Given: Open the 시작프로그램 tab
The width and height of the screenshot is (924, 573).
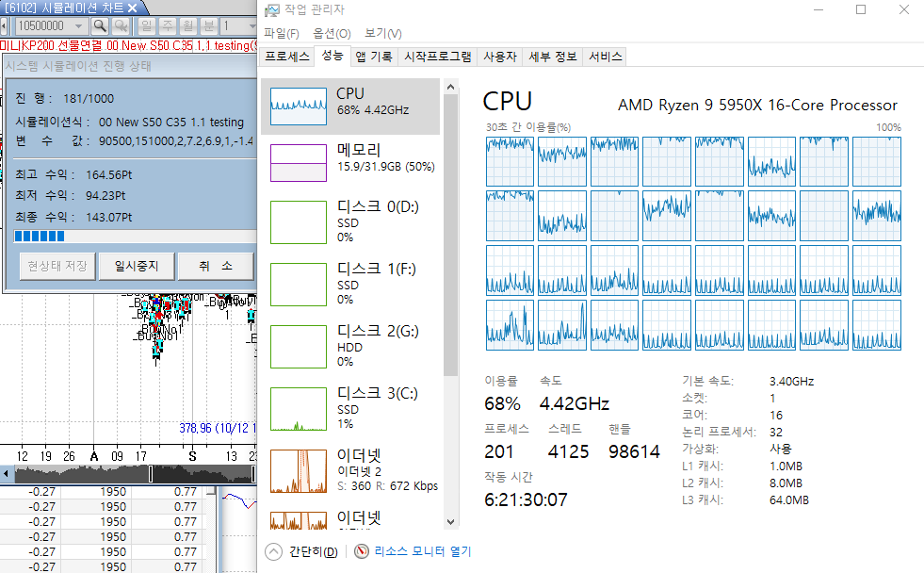Looking at the screenshot, I should pyautogui.click(x=438, y=57).
